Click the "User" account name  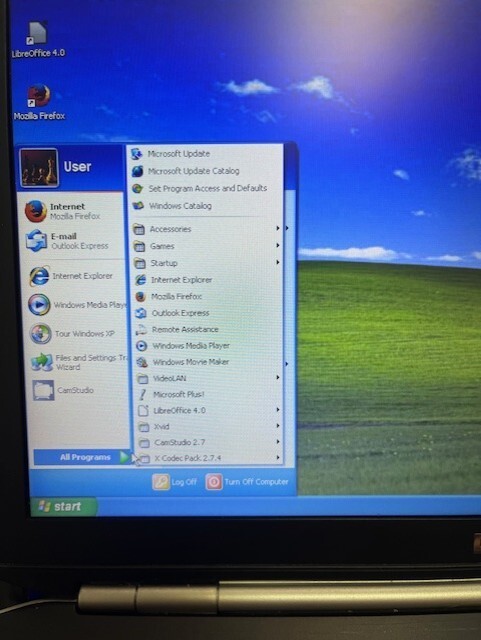[77, 167]
